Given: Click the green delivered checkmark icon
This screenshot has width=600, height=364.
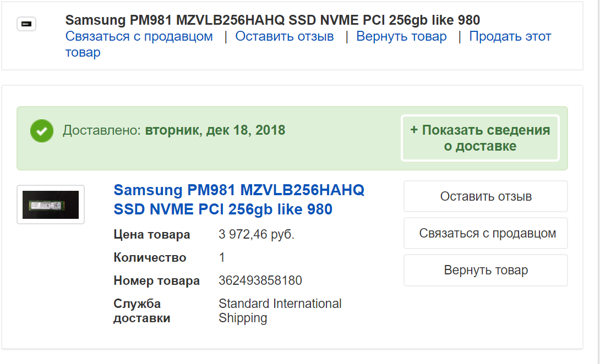Looking at the screenshot, I should coord(42,131).
